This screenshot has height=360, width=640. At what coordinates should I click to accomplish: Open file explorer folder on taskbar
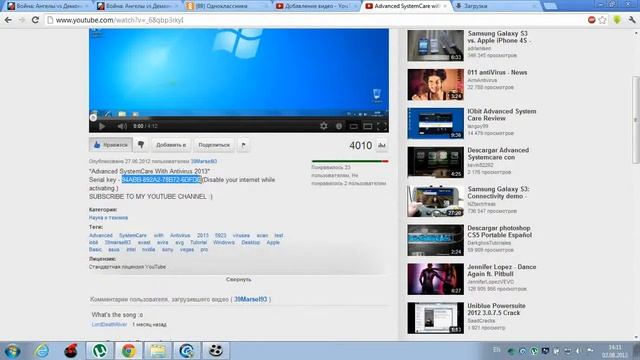158,351
